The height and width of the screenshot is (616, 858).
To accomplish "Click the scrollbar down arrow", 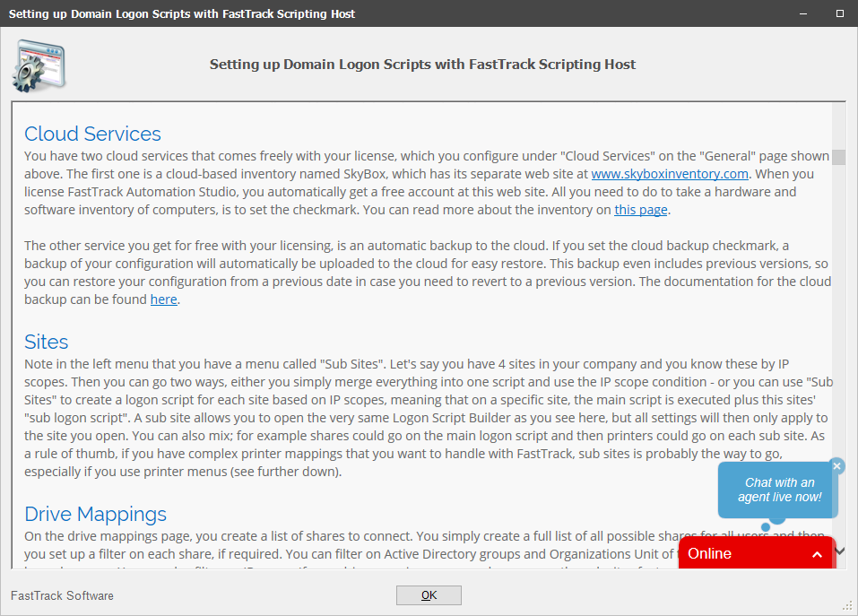I will [840, 551].
